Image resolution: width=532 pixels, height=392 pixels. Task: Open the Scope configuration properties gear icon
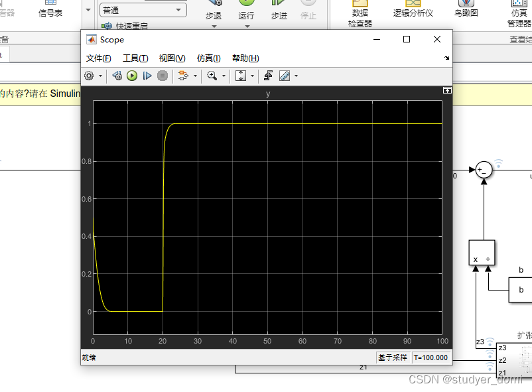pyautogui.click(x=90, y=76)
